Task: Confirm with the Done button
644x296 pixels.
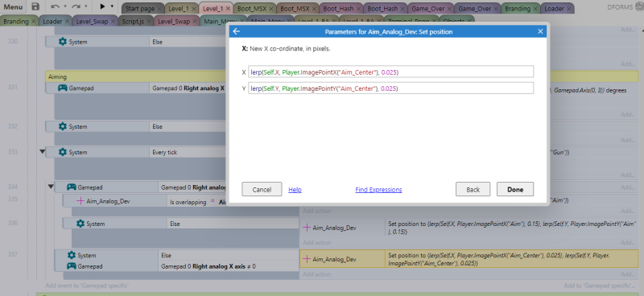Action: tap(515, 189)
